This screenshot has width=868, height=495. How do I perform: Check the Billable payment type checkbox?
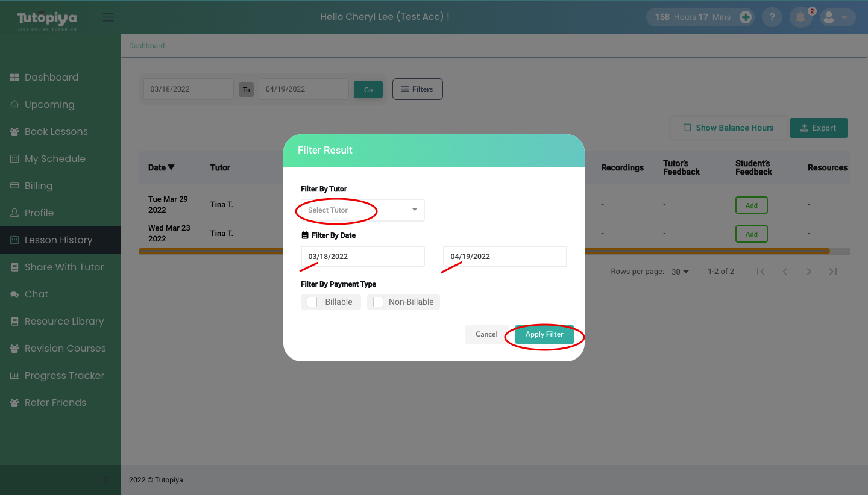click(312, 302)
